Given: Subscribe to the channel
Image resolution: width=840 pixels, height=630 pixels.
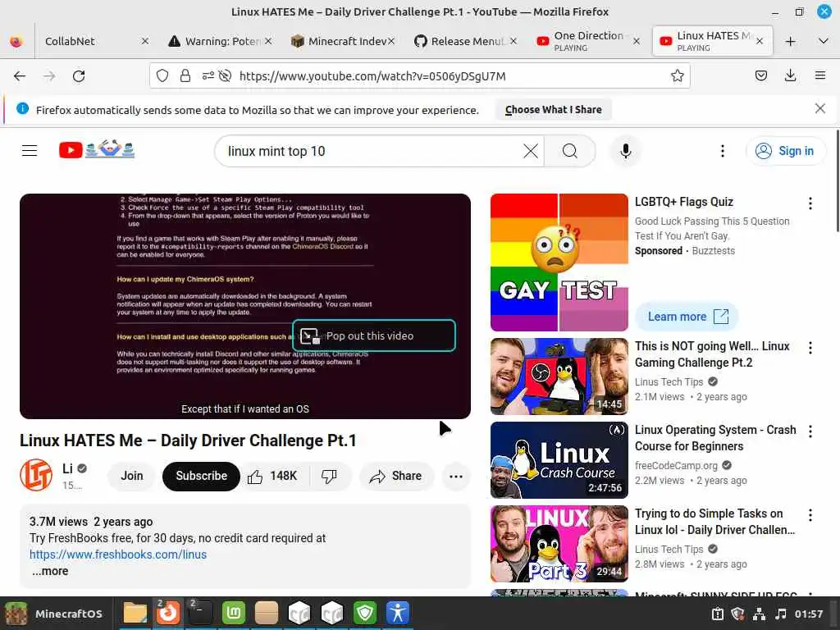Looking at the screenshot, I should (202, 477).
